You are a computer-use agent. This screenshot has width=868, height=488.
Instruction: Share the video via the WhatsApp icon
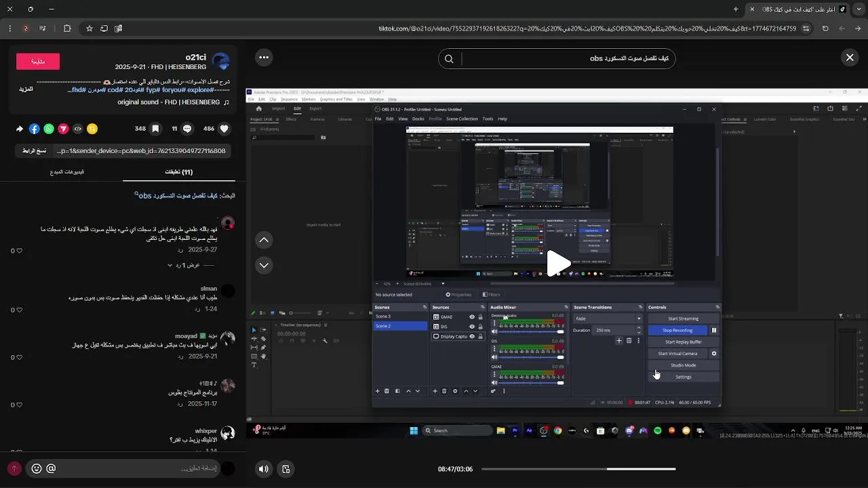pyautogui.click(x=49, y=129)
